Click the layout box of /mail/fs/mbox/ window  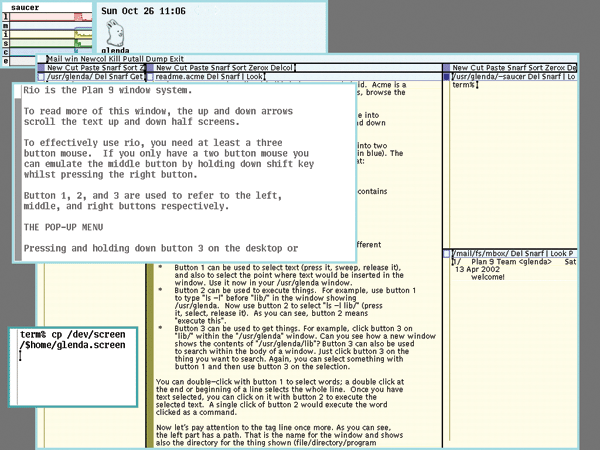coord(446,253)
